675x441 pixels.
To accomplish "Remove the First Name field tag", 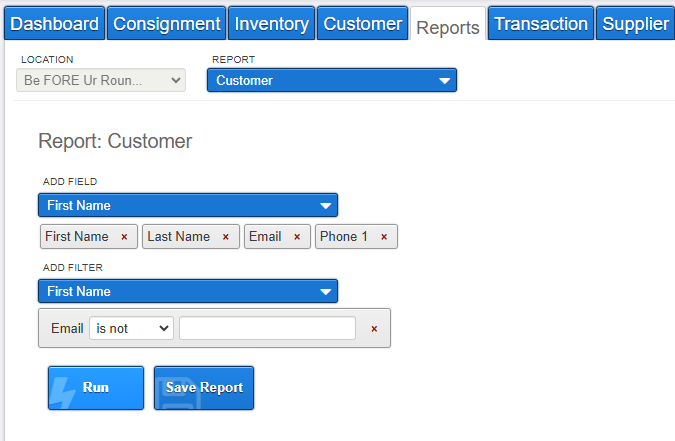I will [124, 237].
